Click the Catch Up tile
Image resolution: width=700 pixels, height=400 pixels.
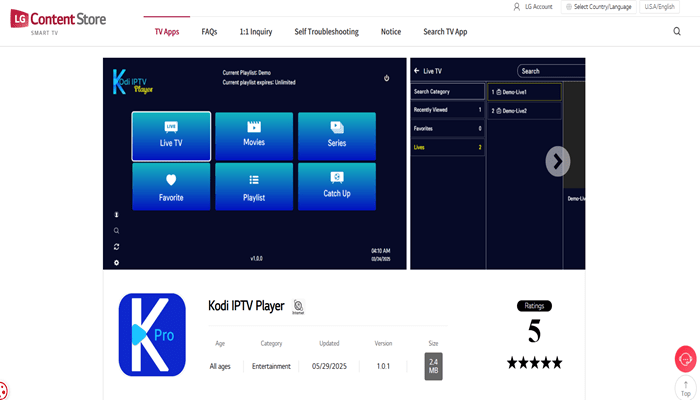tap(337, 187)
